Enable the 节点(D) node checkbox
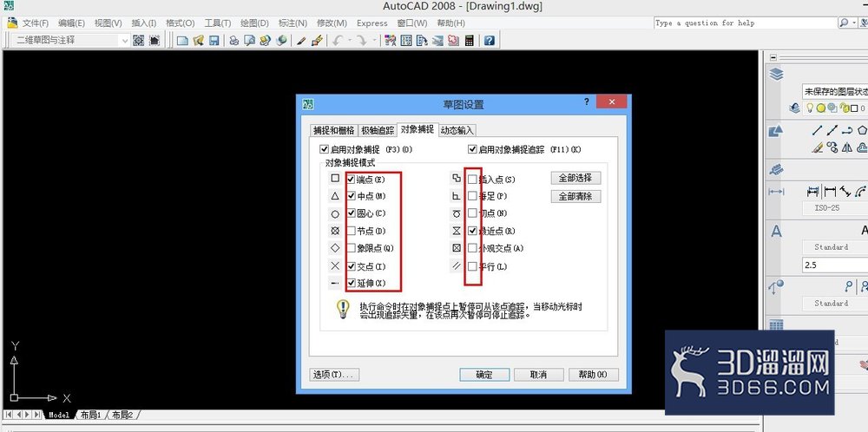868x432 pixels. tap(351, 231)
